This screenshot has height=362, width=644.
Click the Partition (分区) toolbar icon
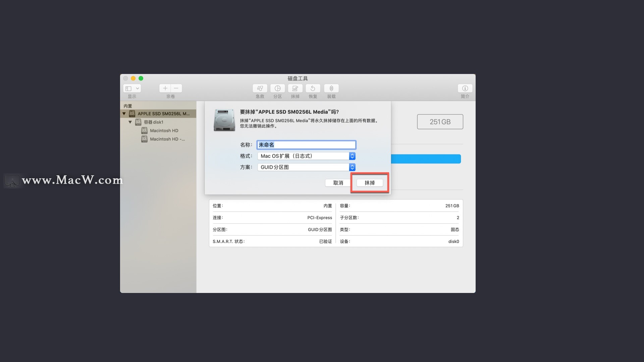pyautogui.click(x=277, y=88)
